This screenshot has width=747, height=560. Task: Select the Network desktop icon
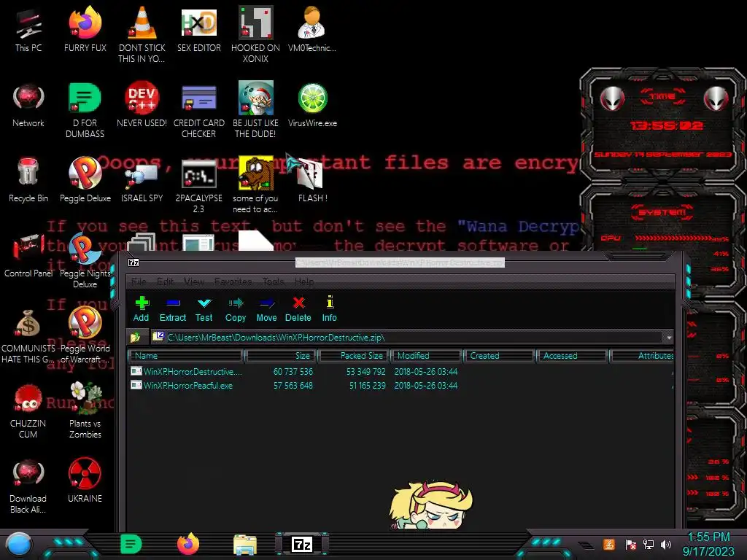click(x=28, y=105)
